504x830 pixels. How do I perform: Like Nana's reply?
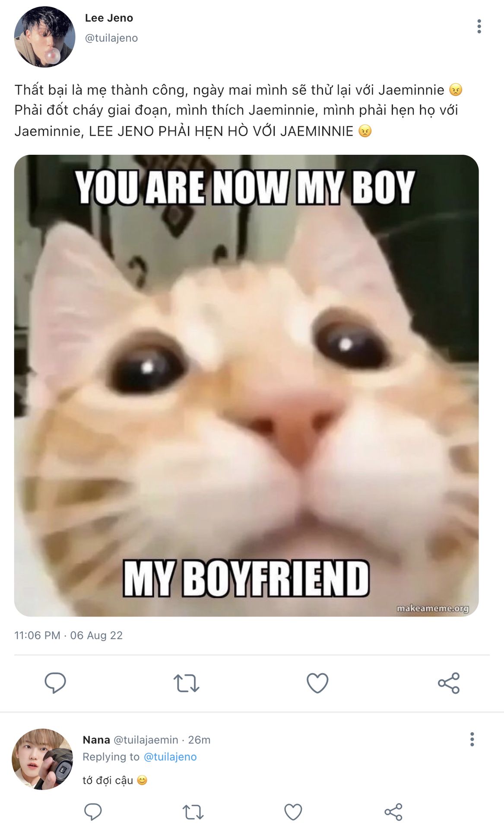[x=293, y=812]
